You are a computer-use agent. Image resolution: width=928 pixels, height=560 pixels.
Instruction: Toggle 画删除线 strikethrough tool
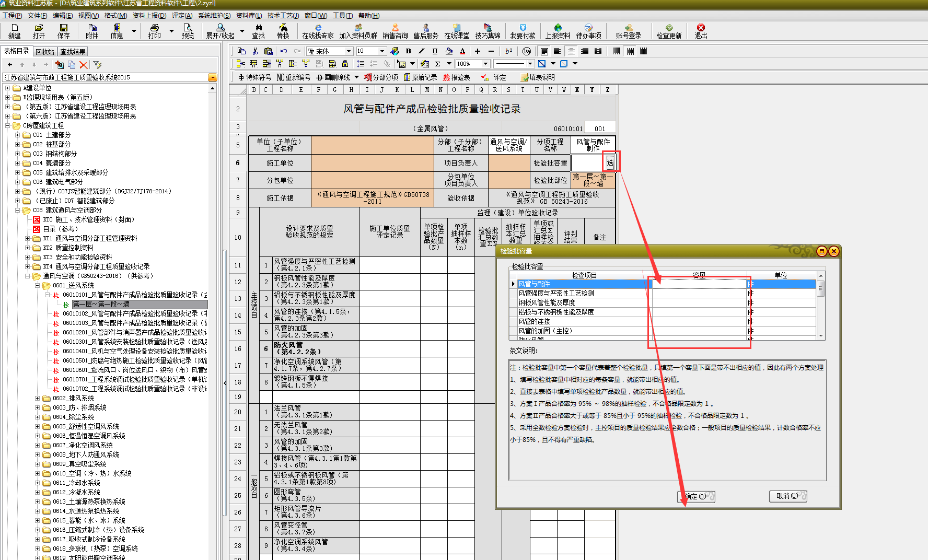click(333, 77)
